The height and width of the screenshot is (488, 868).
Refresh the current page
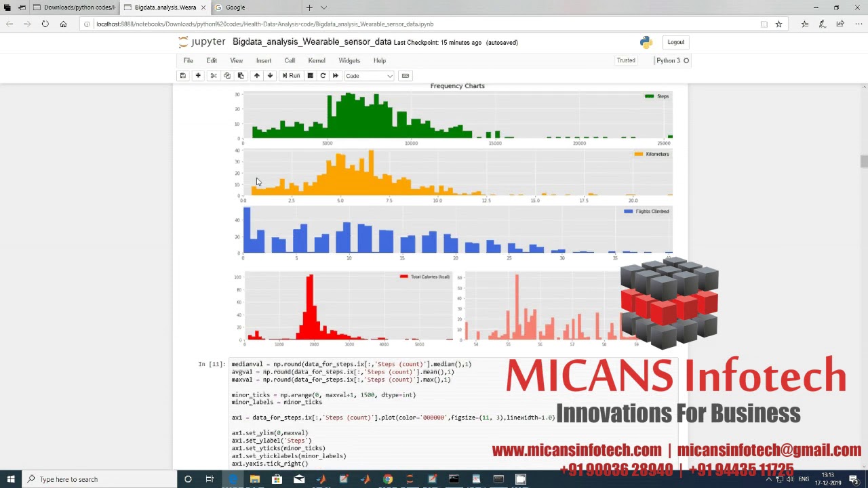tap(45, 24)
